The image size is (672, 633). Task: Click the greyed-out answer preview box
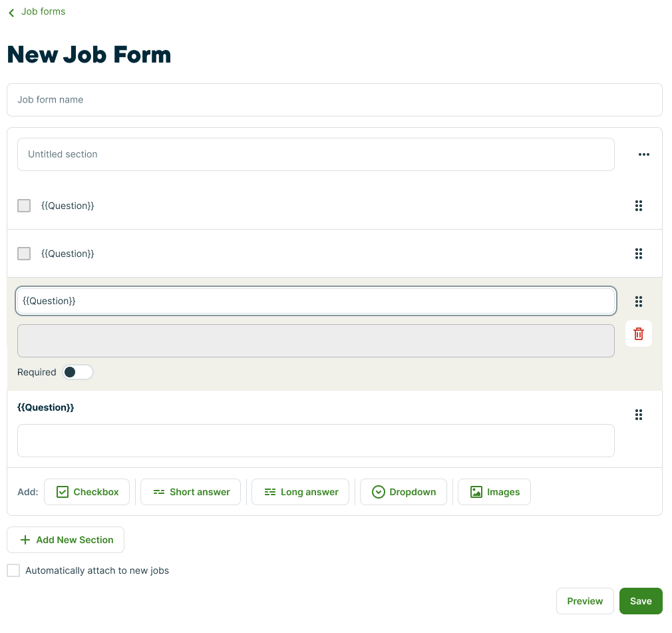pyautogui.click(x=316, y=341)
